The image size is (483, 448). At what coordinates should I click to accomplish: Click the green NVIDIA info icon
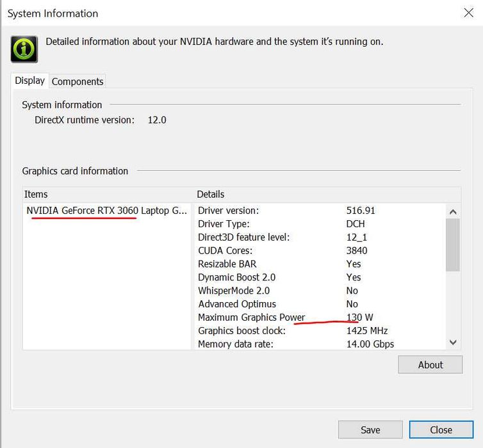click(24, 49)
